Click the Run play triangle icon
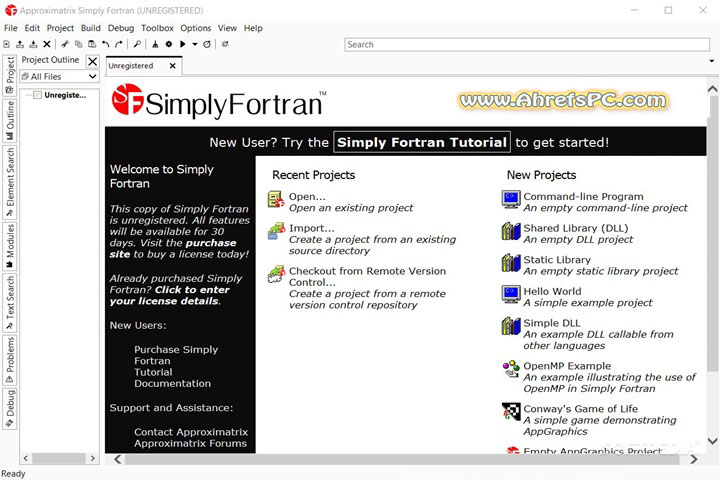Screen dimensions: 720x480 point(182,45)
